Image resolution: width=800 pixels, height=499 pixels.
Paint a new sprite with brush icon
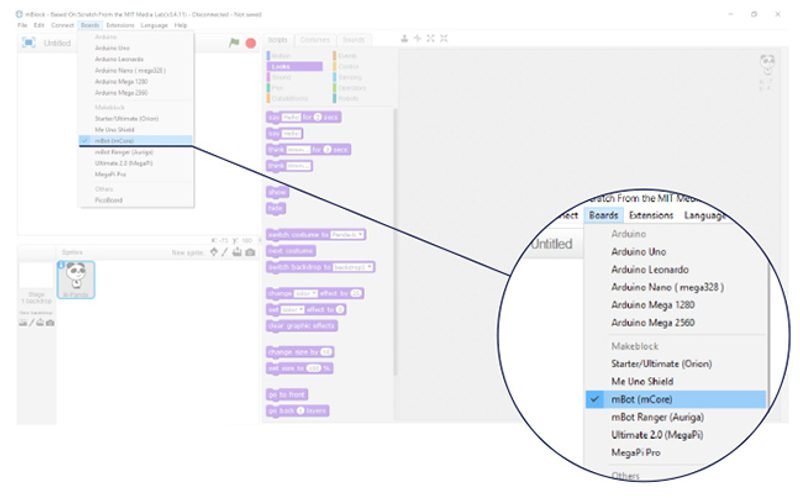click(224, 252)
